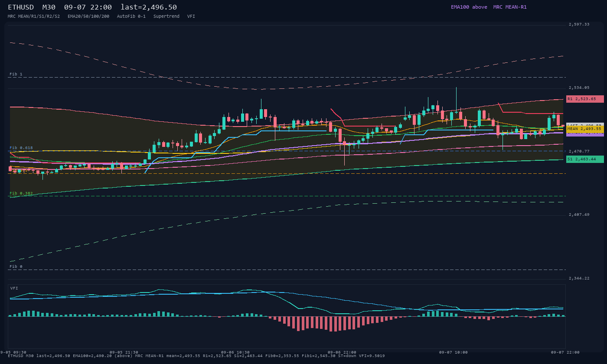Click the EMA20/50/100/200 indicator label

[88, 16]
